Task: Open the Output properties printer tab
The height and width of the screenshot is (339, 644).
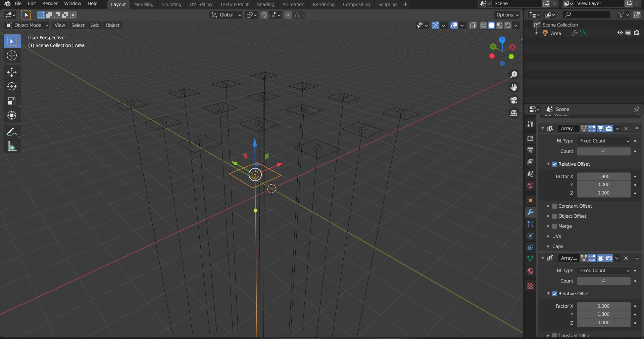Action: 530,150
